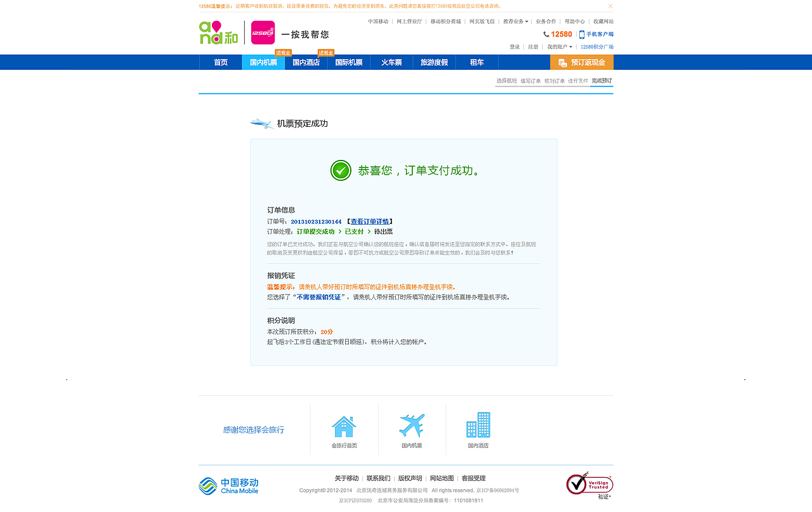Select the 国际机票 navigation tab

click(348, 62)
